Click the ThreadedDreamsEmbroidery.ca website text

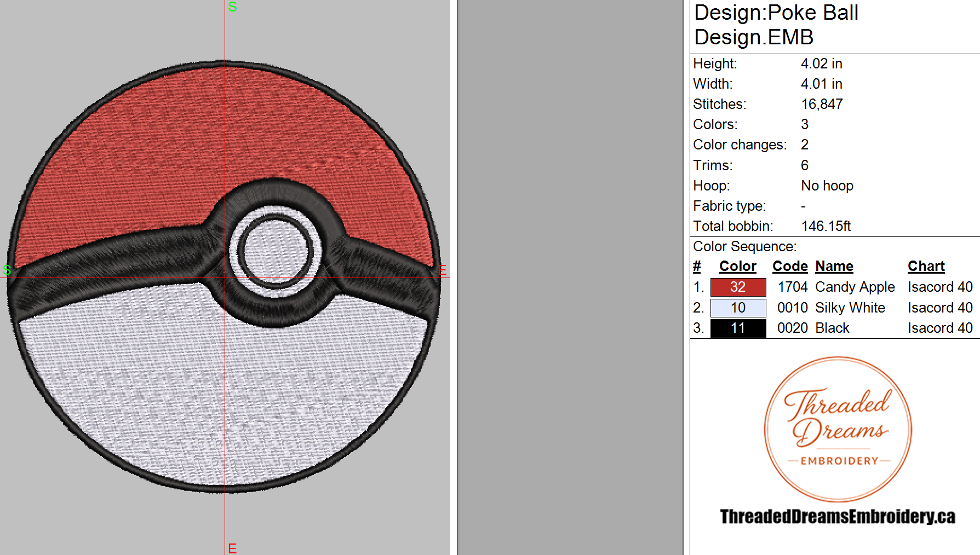pos(838,516)
